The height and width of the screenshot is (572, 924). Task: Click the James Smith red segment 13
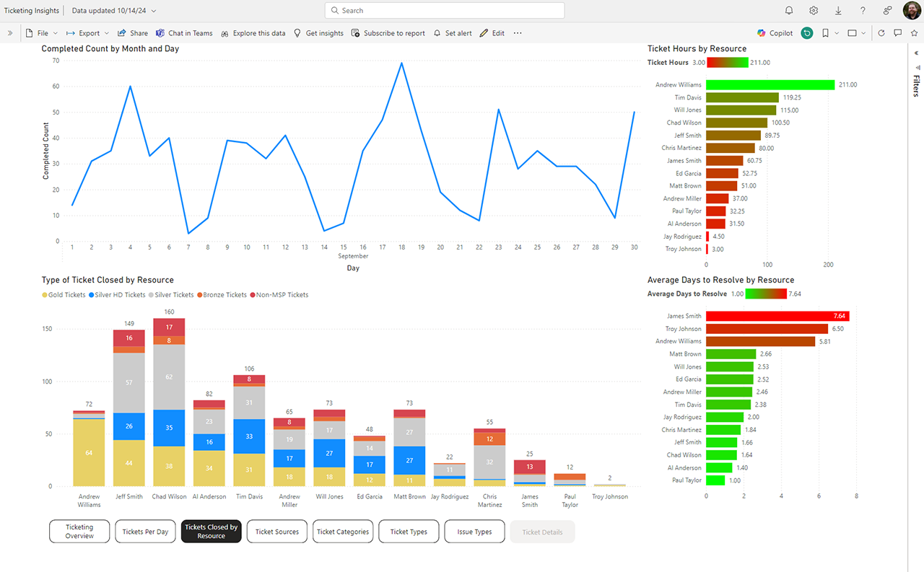[530, 467]
